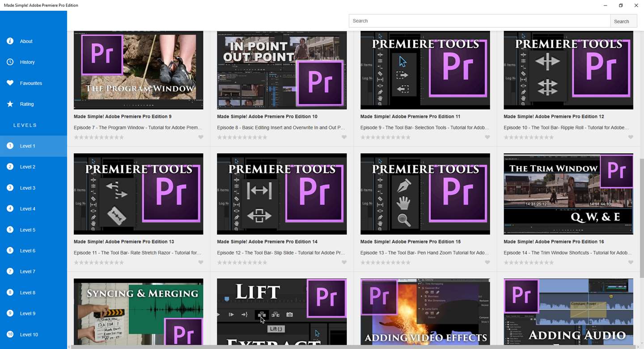644x349 pixels.
Task: Click 'Episode 11 - The Tool Bar- Rate Stretch Razor' description
Action: (138, 253)
